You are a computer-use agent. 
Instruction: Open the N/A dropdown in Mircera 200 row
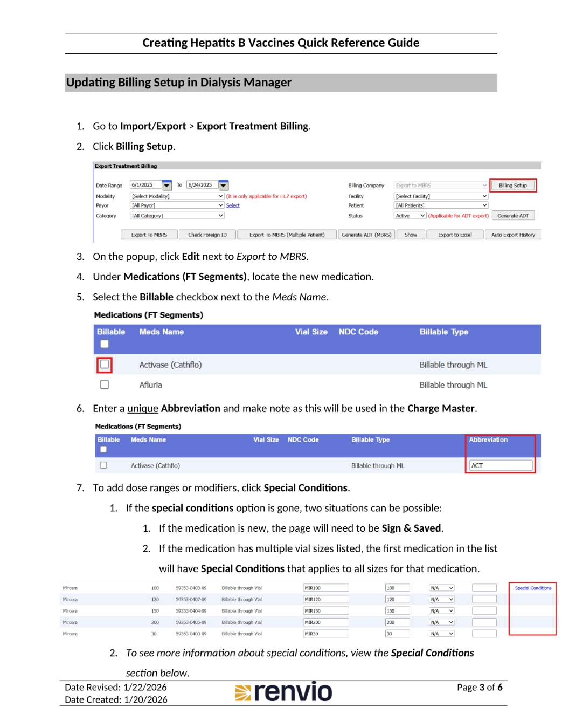pos(442,622)
